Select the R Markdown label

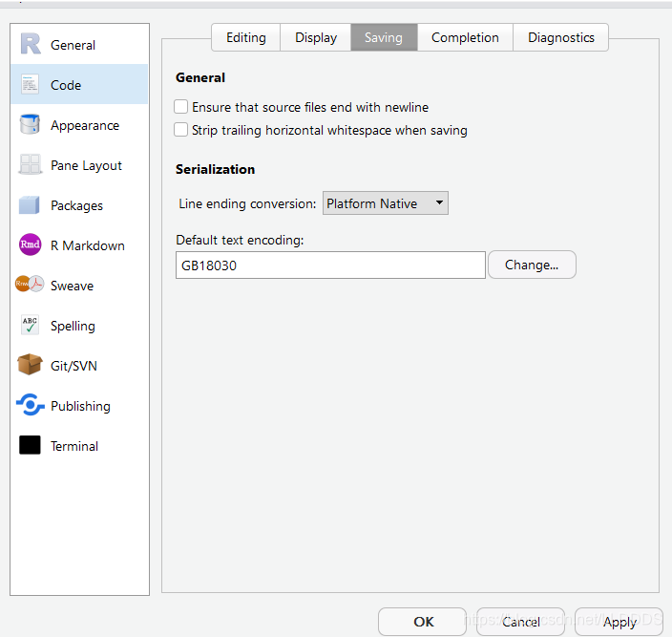click(x=88, y=245)
